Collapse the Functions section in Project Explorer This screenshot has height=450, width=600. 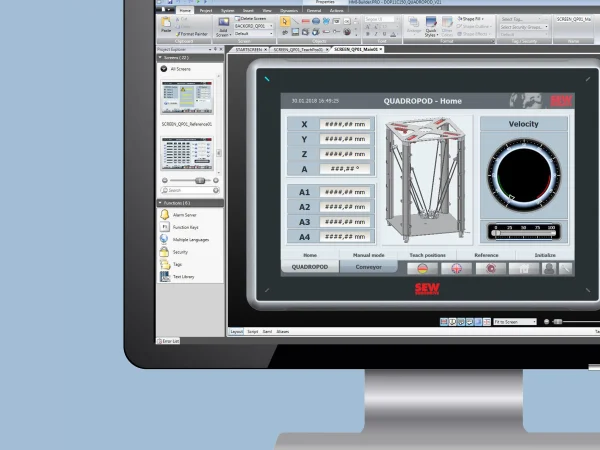(x=160, y=203)
